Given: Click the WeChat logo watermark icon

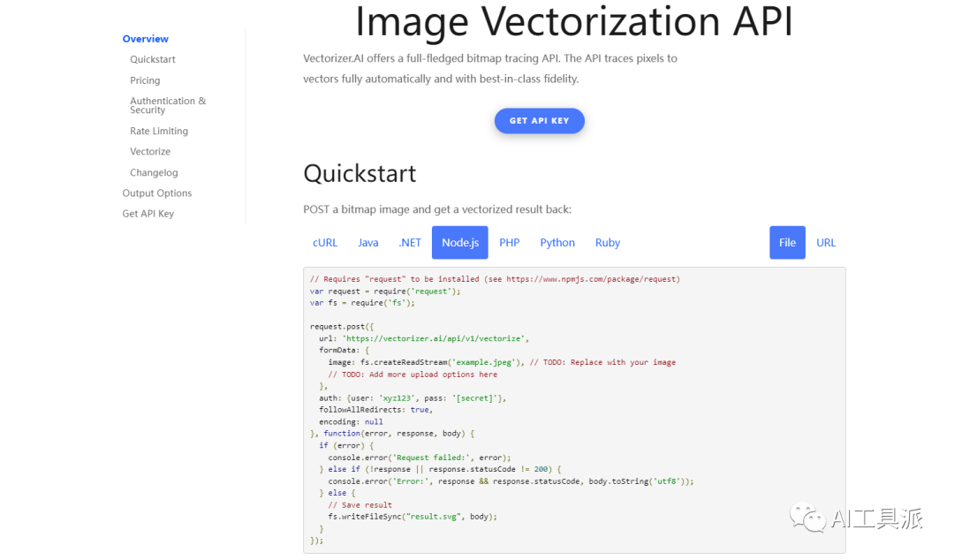Looking at the screenshot, I should 807,518.
